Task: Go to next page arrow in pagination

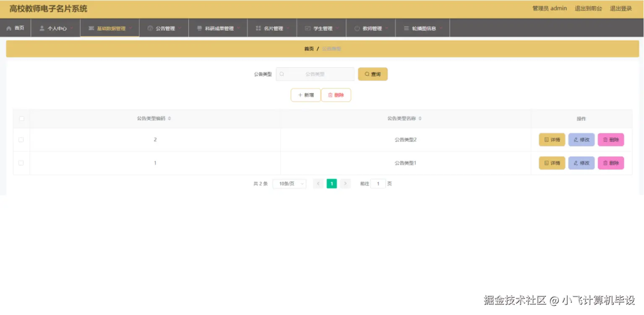Action: (345, 184)
